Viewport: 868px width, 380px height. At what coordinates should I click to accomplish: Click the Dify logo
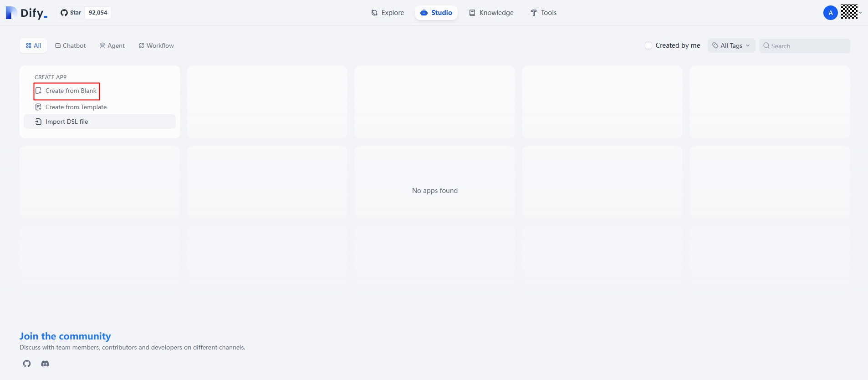(26, 13)
